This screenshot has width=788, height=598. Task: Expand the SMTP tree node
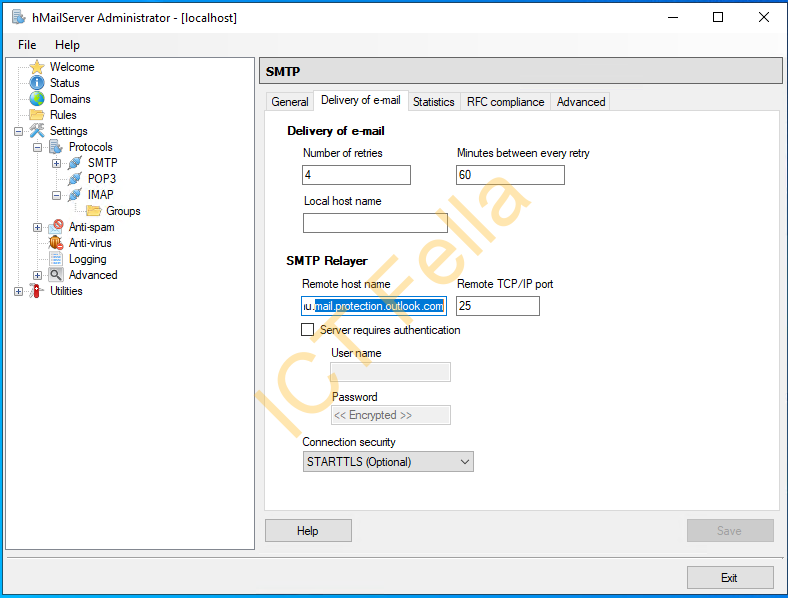click(x=56, y=163)
